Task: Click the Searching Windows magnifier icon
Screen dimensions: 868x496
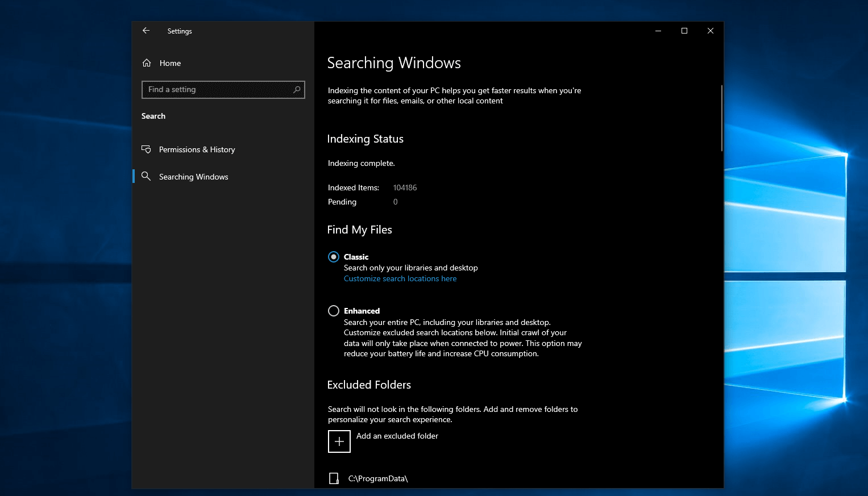Action: [146, 176]
